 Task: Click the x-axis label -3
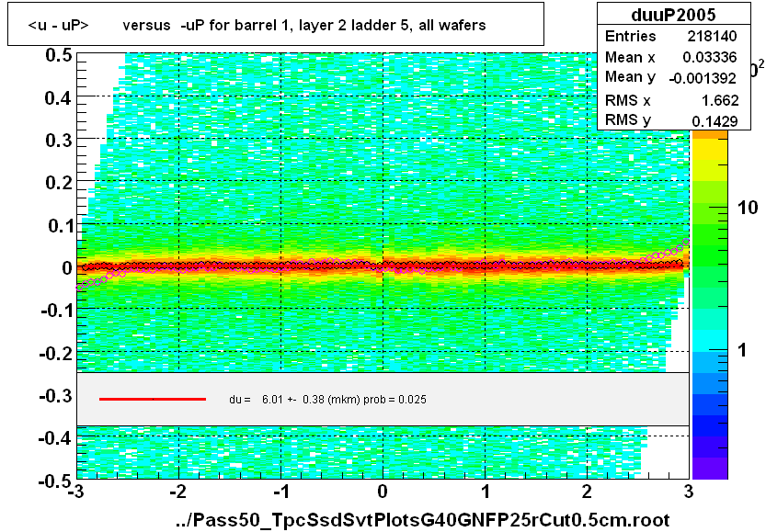tap(75, 491)
